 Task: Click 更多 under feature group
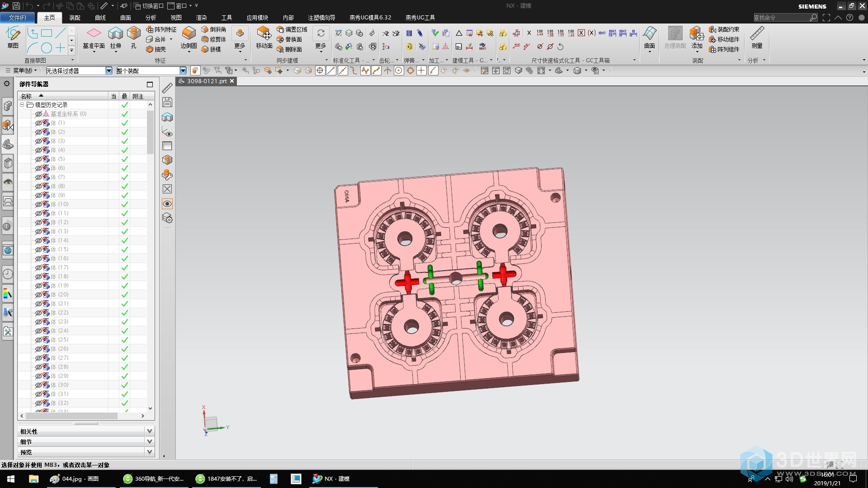[240, 38]
